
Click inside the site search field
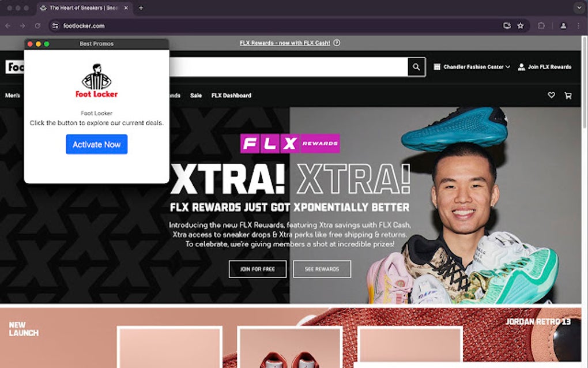[x=288, y=66]
